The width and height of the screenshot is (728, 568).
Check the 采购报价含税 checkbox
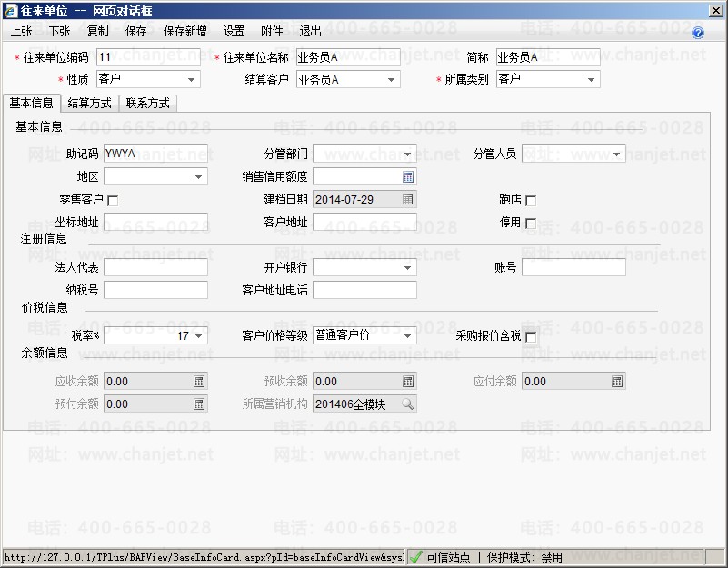(531, 337)
